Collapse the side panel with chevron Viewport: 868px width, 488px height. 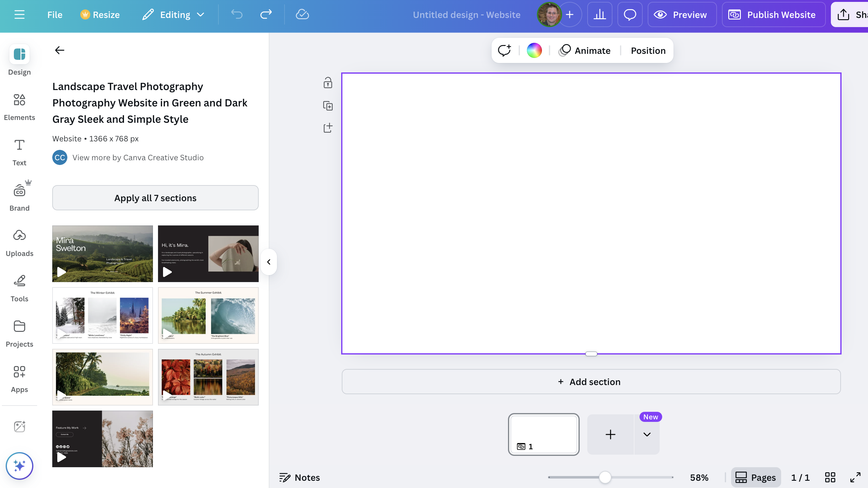pyautogui.click(x=268, y=262)
